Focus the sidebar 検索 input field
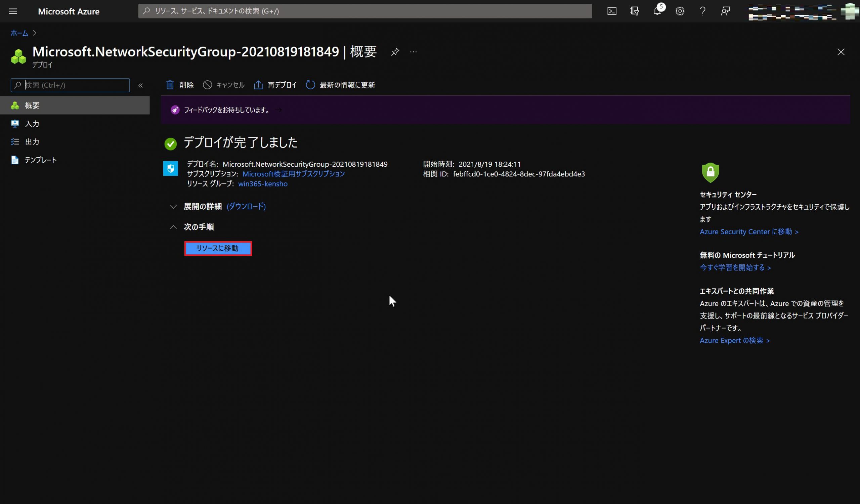Viewport: 860px width, 504px height. coord(75,85)
